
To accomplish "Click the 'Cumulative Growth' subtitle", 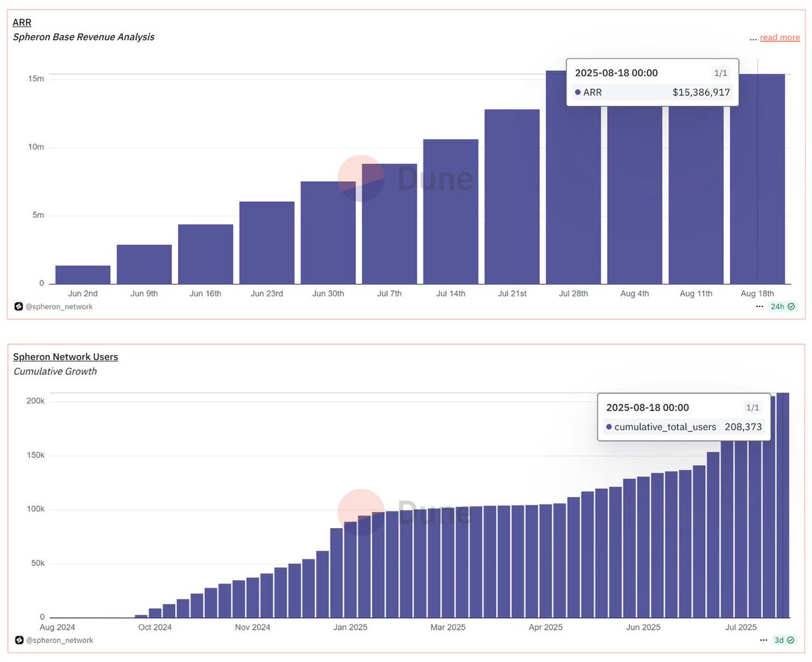I will tap(55, 371).
